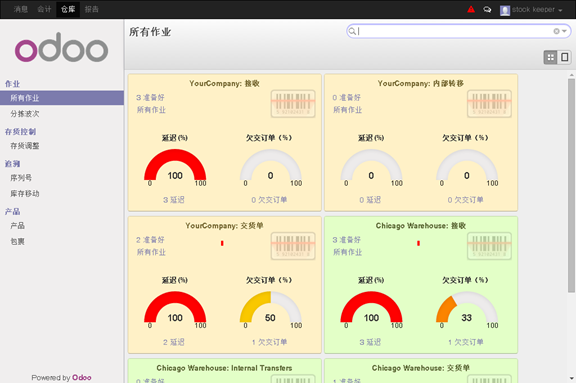
Task: Open 3 准备好 on YourCompany 接收 card
Action: 150,98
